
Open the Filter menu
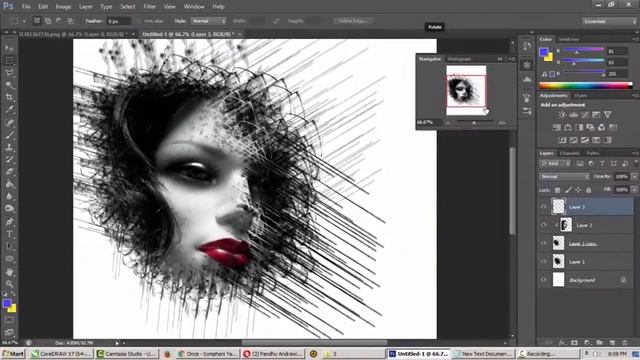coord(149,7)
